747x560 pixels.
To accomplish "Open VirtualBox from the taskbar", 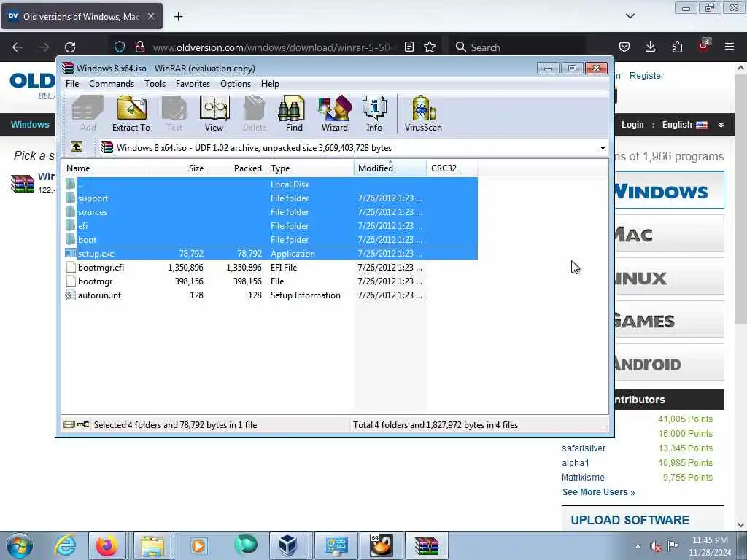I will tap(287, 545).
